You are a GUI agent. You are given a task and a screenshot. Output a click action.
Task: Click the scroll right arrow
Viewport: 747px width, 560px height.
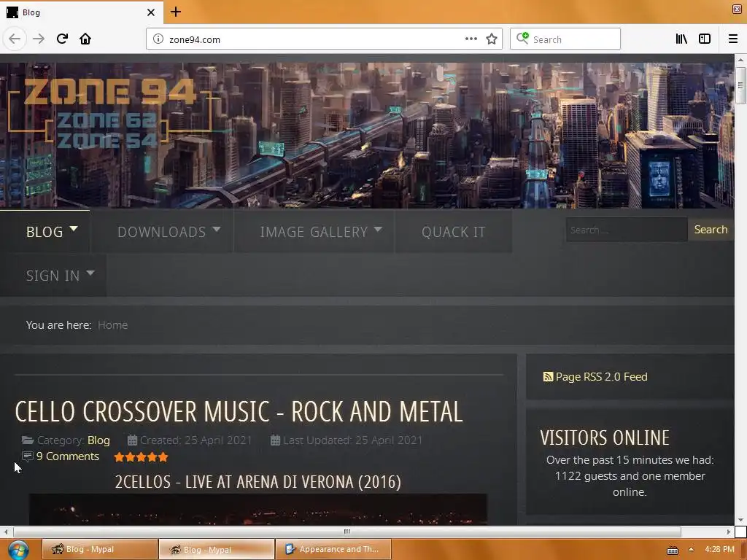[x=729, y=532]
